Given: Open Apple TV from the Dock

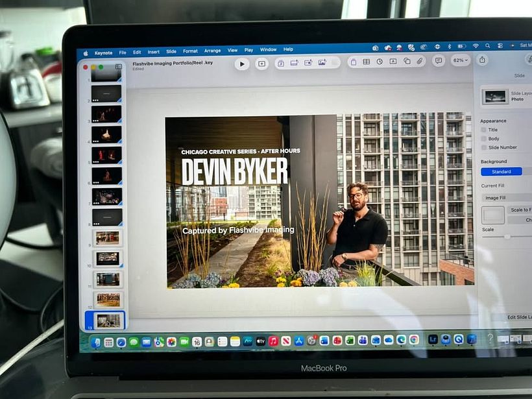Looking at the screenshot, I should click(x=260, y=341).
